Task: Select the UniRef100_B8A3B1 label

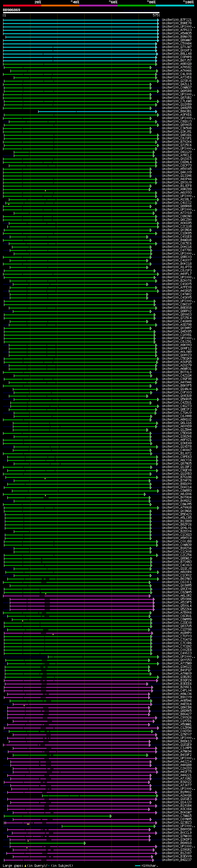Action: click(x=177, y=111)
